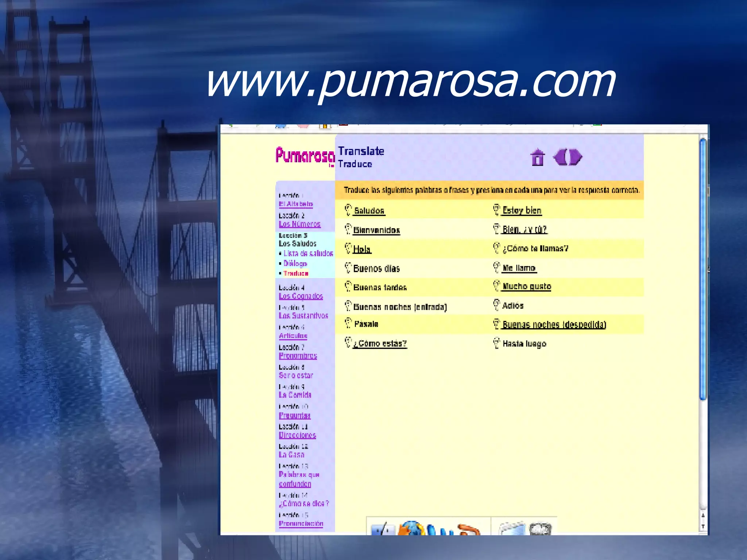Open Lección 9 La Comida link
Image resolution: width=747 pixels, height=560 pixels.
[295, 395]
